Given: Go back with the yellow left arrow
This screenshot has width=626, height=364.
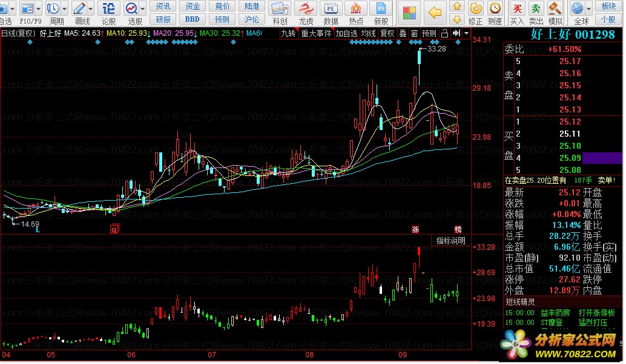Looking at the screenshot, I should click(434, 13).
